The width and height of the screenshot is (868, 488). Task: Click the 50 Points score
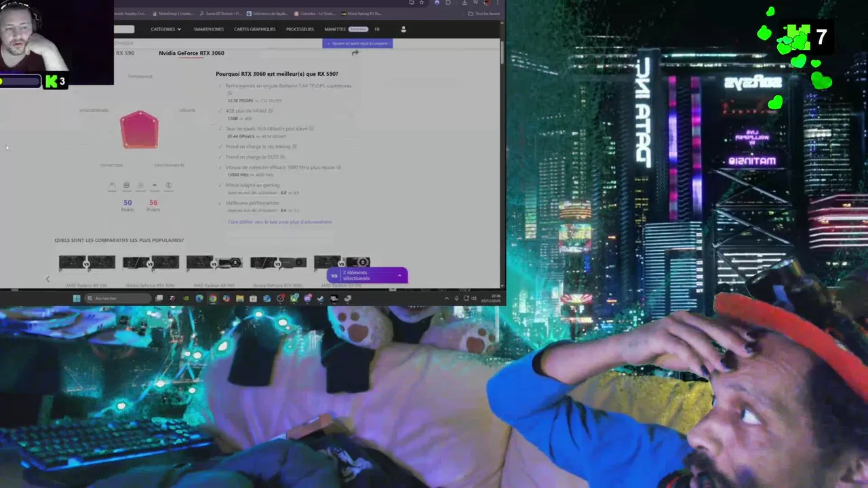tap(127, 205)
